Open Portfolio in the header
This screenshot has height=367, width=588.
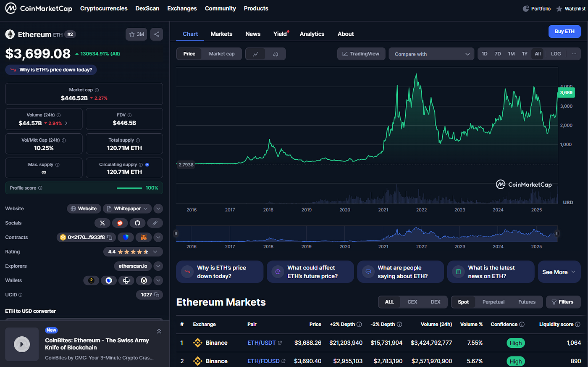[x=536, y=8]
